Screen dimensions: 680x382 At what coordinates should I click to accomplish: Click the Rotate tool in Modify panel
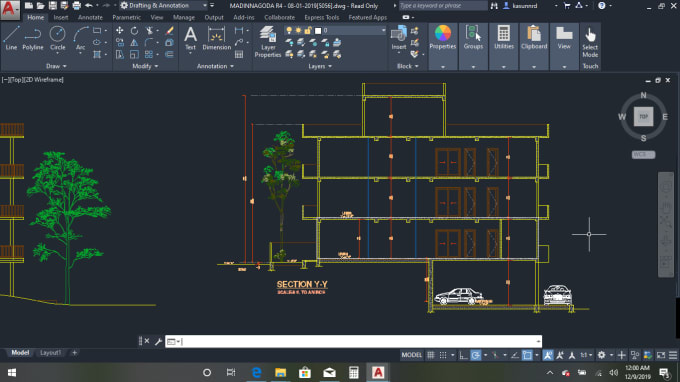134,31
